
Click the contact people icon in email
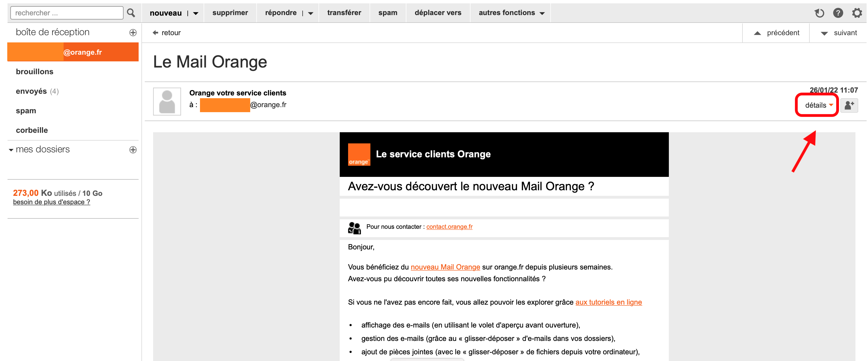pos(354,228)
